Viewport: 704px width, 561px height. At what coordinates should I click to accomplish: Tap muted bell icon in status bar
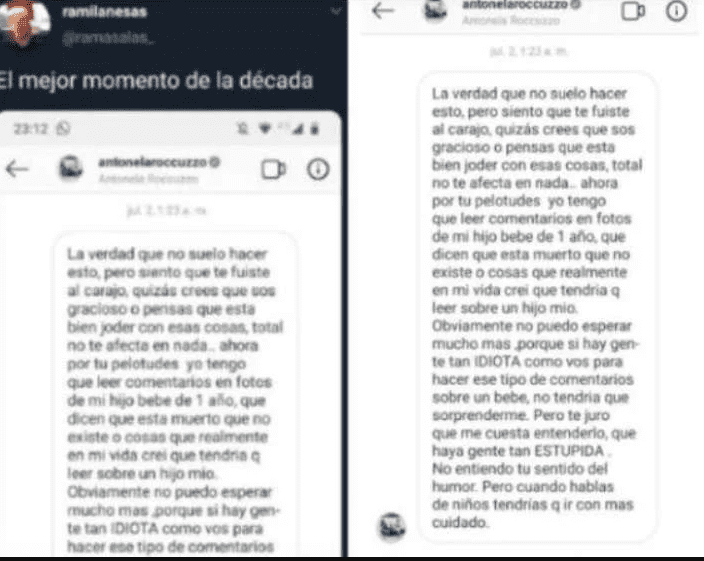242,129
